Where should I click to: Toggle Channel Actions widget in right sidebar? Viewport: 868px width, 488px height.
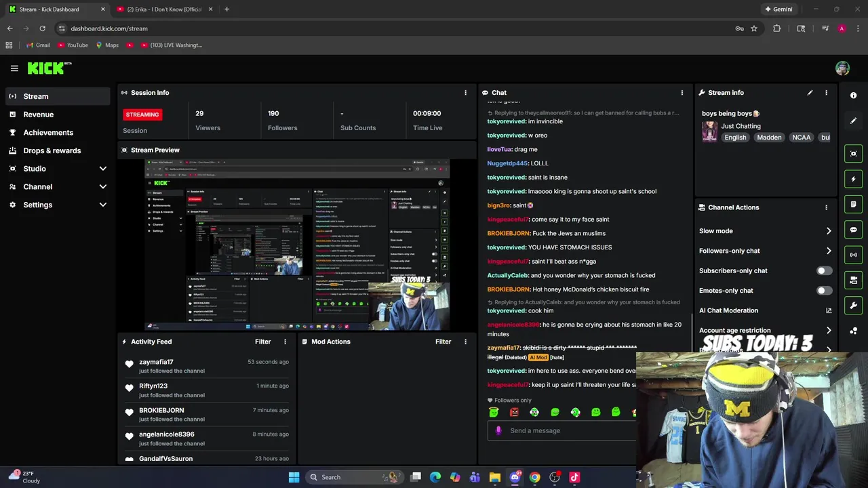(854, 280)
